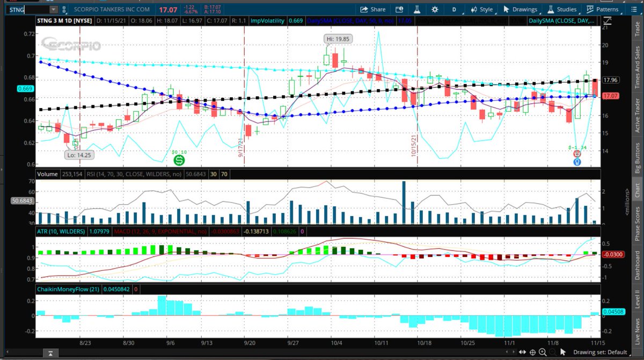The image size is (644, 360).
Task: Click the ATR (10, WILDERS) study label
Action: [x=61, y=231]
